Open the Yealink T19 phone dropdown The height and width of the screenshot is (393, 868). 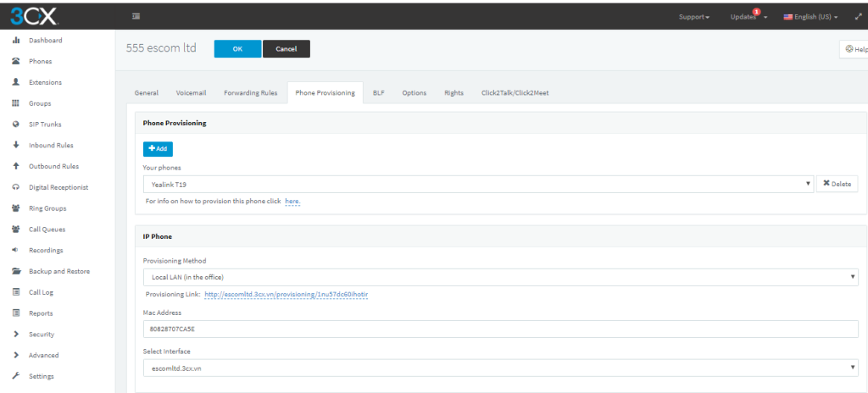(478, 184)
